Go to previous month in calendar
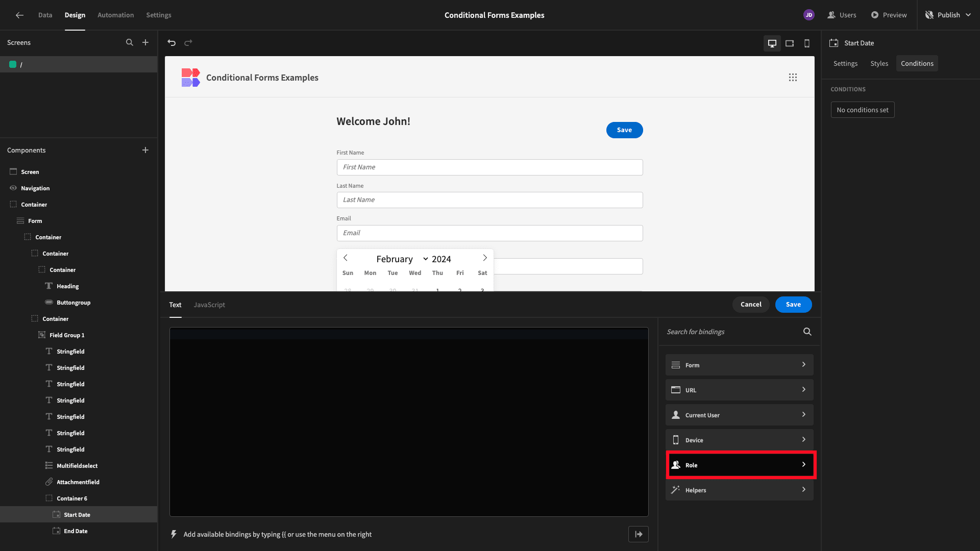Screen dimensions: 980x551 coord(346,258)
